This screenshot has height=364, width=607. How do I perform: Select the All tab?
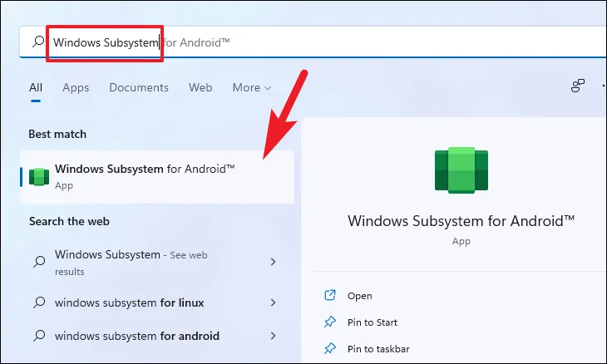(x=36, y=87)
